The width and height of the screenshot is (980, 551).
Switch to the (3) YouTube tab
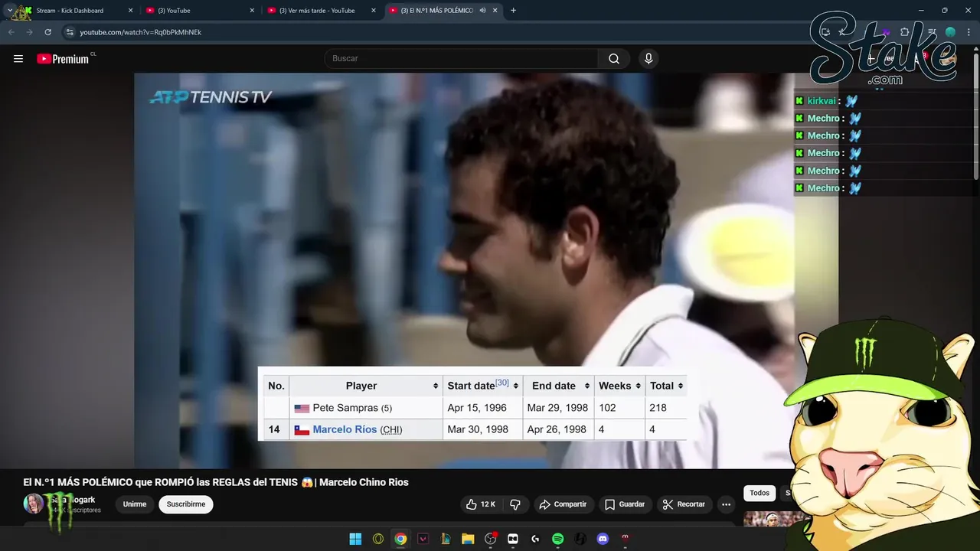201,11
